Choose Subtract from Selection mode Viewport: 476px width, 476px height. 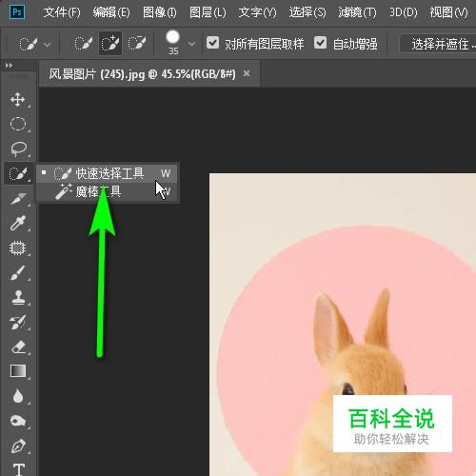click(137, 44)
